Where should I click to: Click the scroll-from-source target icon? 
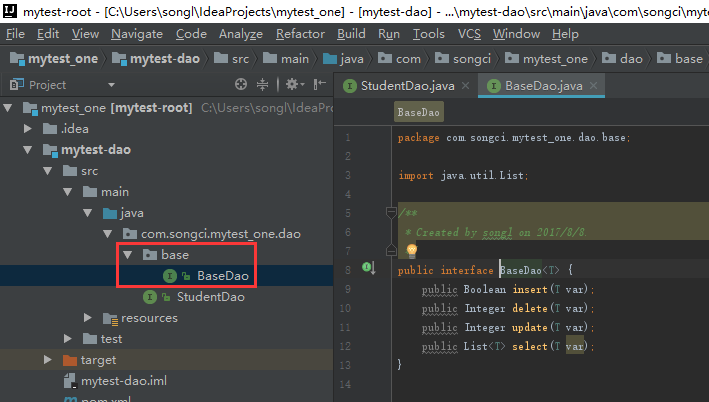[x=241, y=84]
